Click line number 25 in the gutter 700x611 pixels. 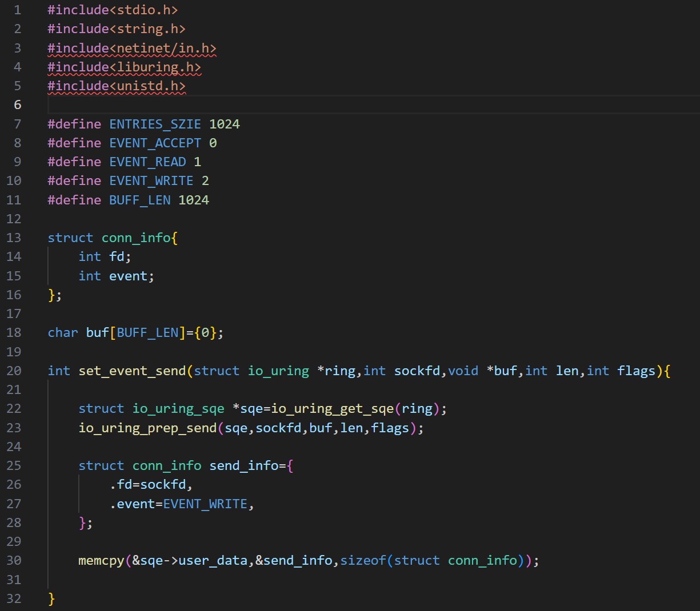[14, 465]
